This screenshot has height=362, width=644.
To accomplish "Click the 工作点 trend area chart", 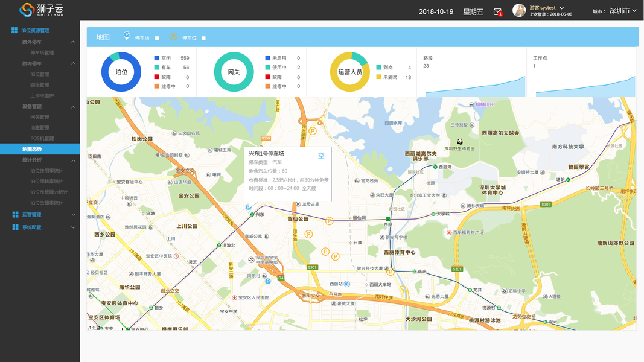I will 585,87.
